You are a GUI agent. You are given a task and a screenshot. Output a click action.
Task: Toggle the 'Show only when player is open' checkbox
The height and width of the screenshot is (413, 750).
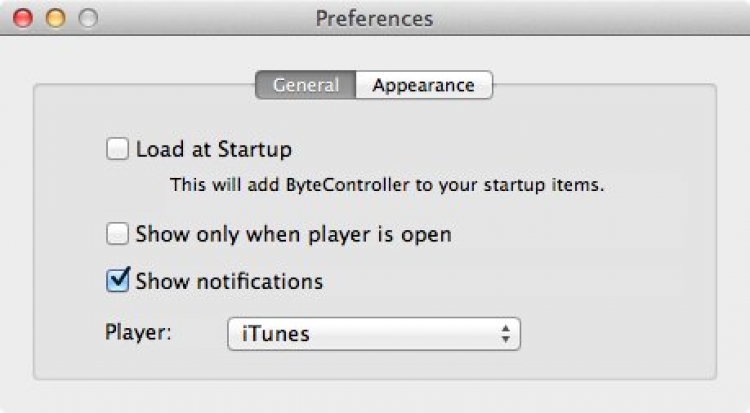click(118, 235)
